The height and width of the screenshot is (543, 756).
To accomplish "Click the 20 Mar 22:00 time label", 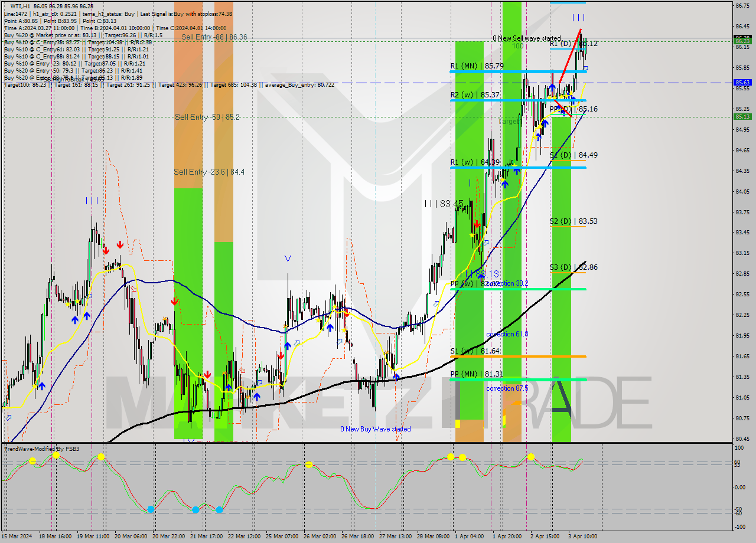I will [x=168, y=537].
